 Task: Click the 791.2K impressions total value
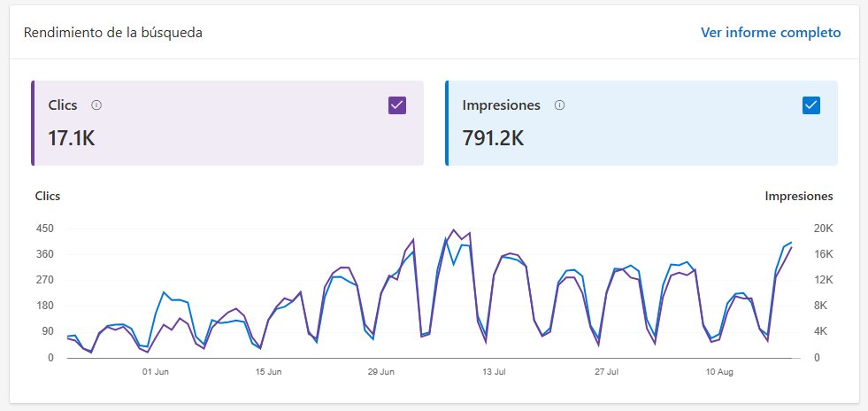(493, 138)
